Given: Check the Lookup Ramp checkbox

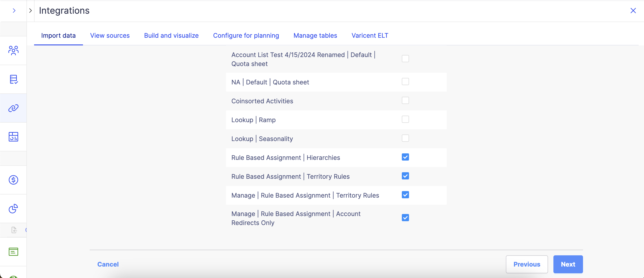Looking at the screenshot, I should [x=405, y=119].
